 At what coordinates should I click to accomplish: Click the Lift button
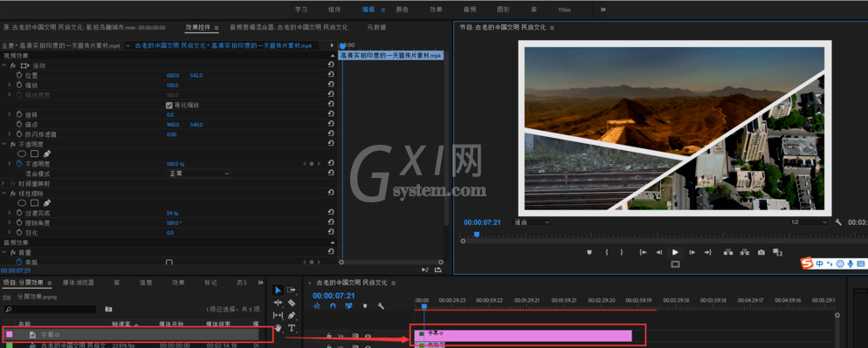click(x=728, y=252)
